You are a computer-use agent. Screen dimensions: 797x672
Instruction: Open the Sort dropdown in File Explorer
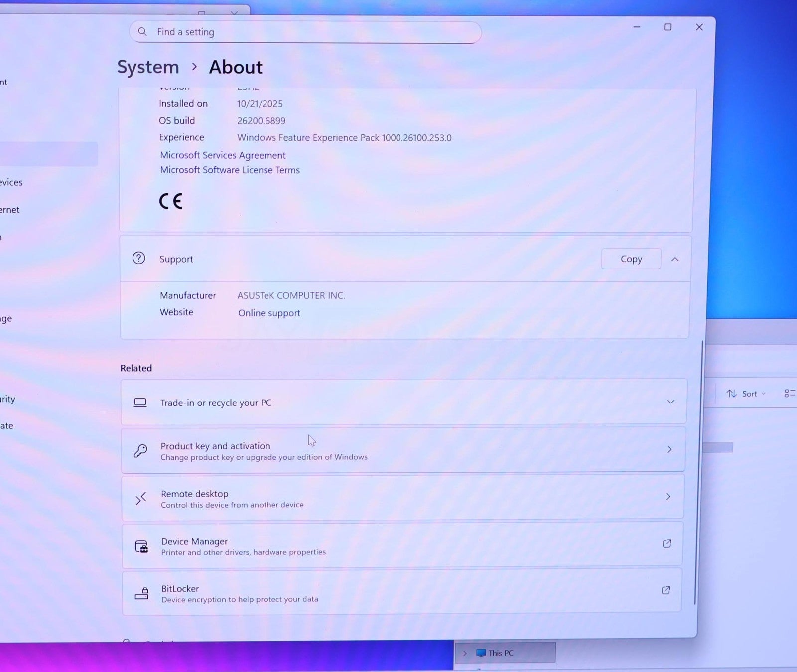coord(746,394)
